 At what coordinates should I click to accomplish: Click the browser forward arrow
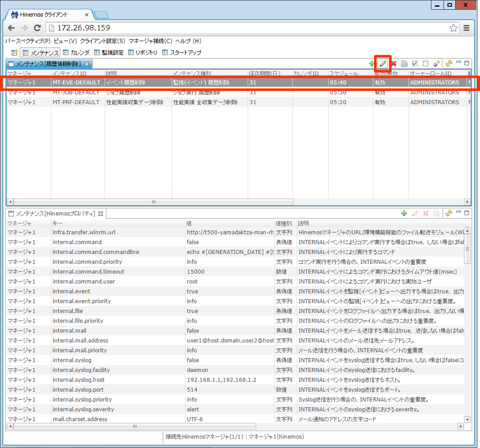coord(24,28)
